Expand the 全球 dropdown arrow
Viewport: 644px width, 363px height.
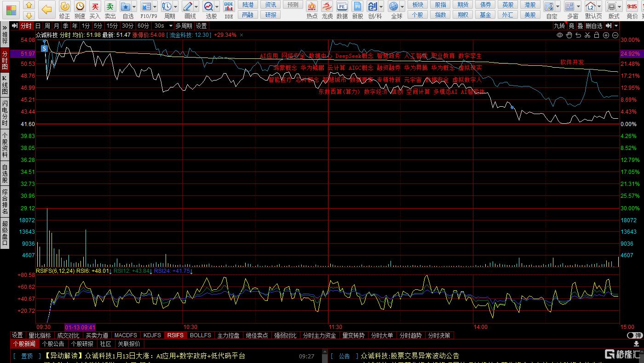coord(402,7)
